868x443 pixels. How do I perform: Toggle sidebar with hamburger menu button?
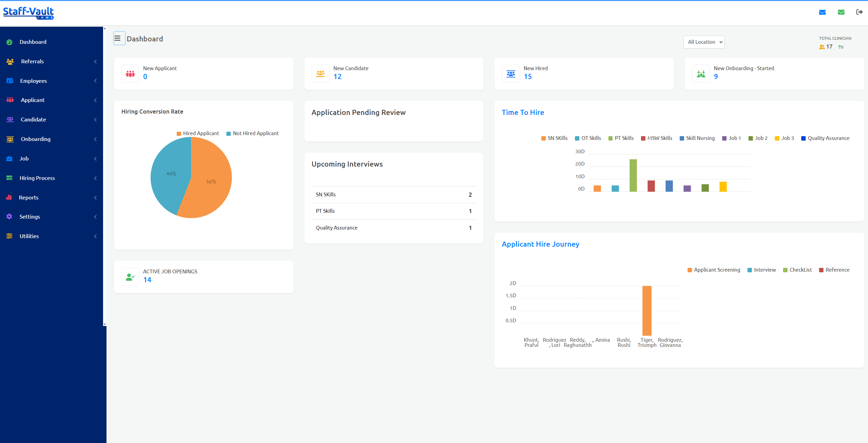(117, 38)
